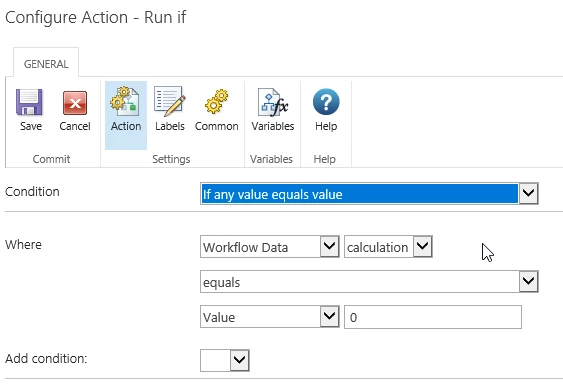Image resolution: width=563 pixels, height=391 pixels.
Task: Cancel the action configuration
Action: click(x=75, y=110)
